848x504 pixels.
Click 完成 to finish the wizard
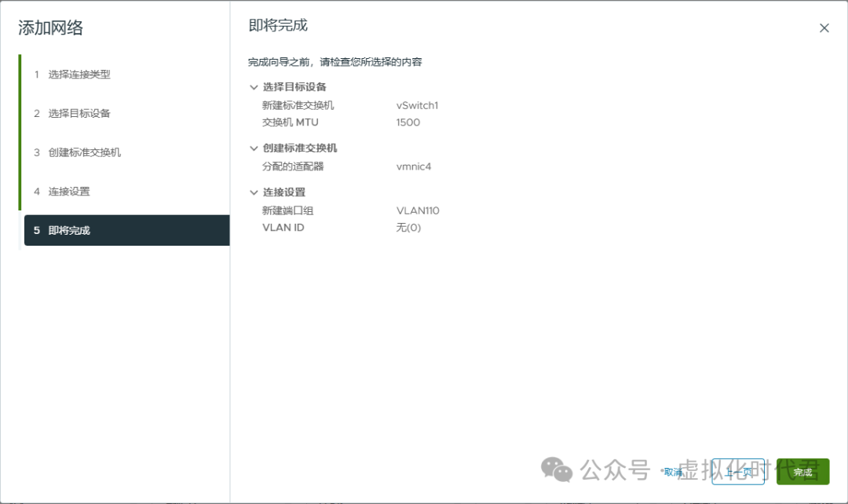[802, 471]
